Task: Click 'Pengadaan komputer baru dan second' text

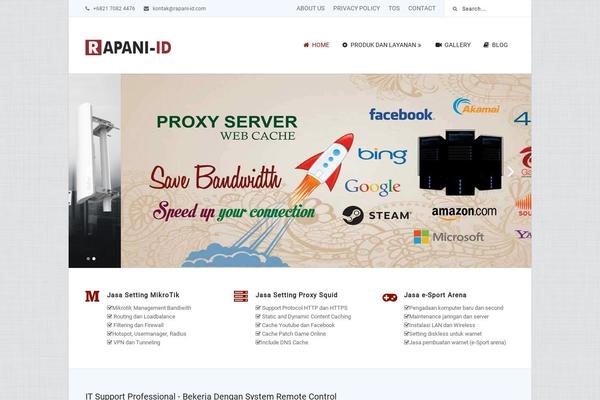Action: point(457,308)
